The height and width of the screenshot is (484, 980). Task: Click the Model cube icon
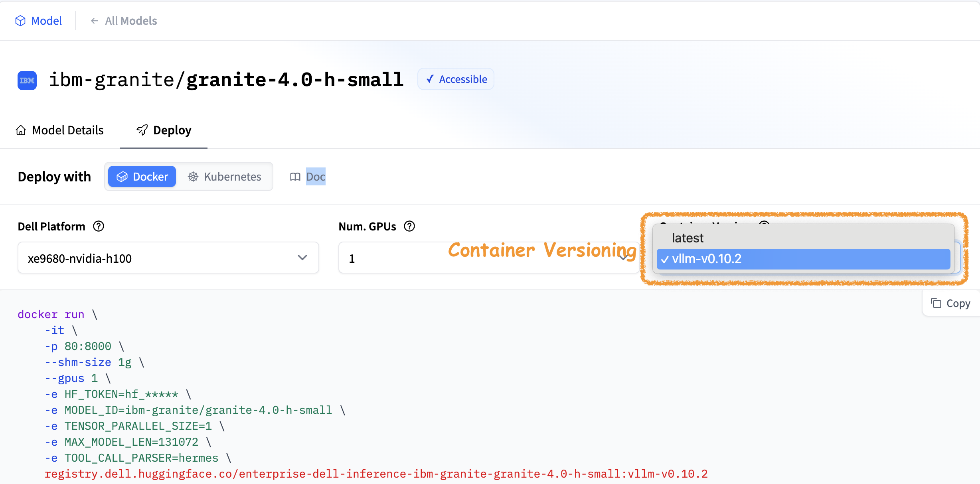point(20,21)
